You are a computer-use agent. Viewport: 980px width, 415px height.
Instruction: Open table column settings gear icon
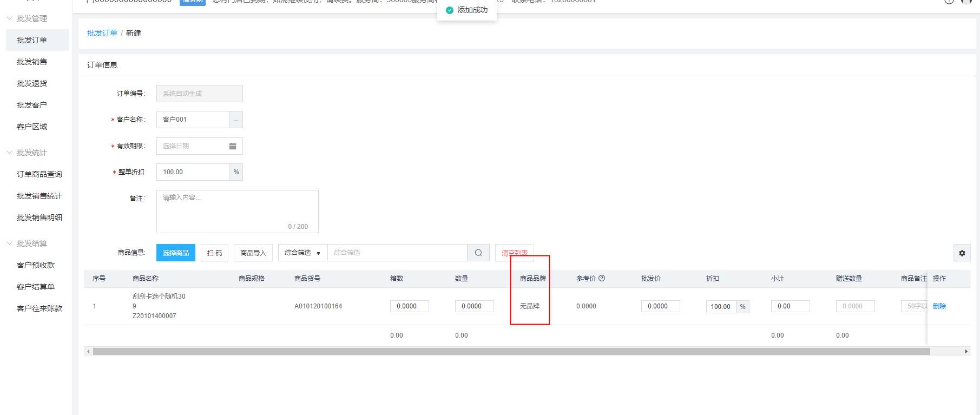coord(962,253)
